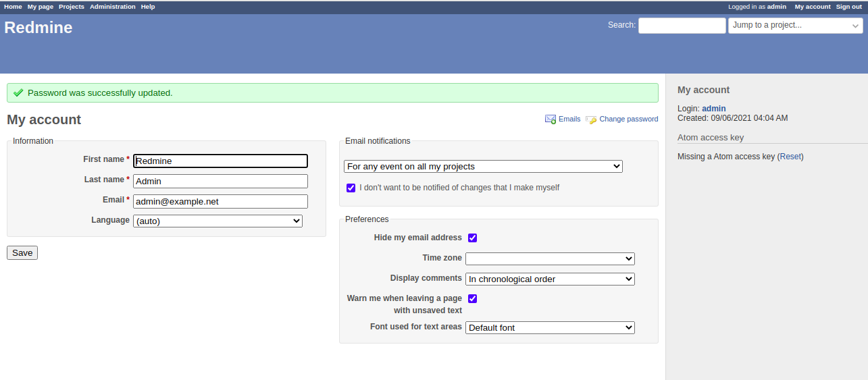The width and height of the screenshot is (868, 380).
Task: Reset the Atom access key
Action: (x=791, y=157)
